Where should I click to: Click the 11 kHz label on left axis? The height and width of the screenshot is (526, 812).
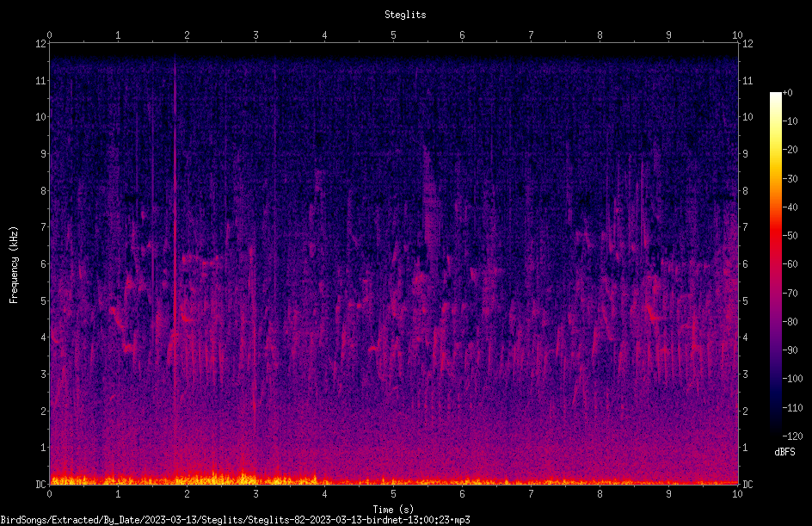pyautogui.click(x=40, y=81)
